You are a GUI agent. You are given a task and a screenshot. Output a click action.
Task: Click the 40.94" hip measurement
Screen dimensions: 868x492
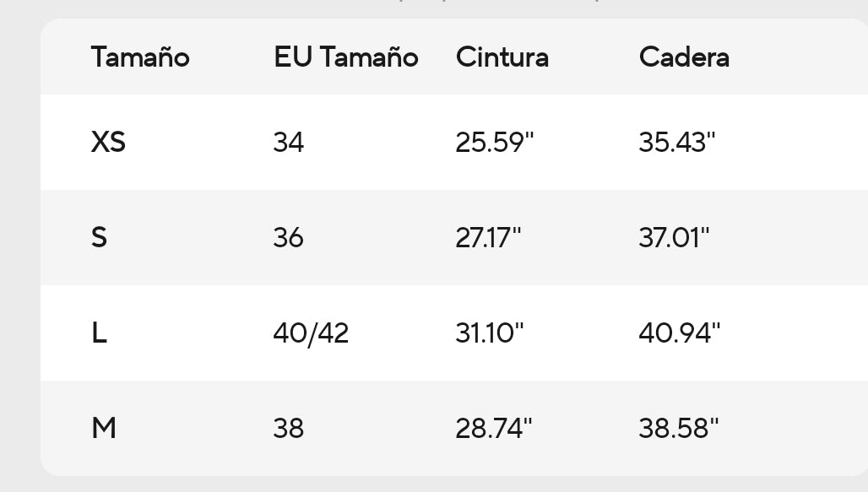pos(679,333)
